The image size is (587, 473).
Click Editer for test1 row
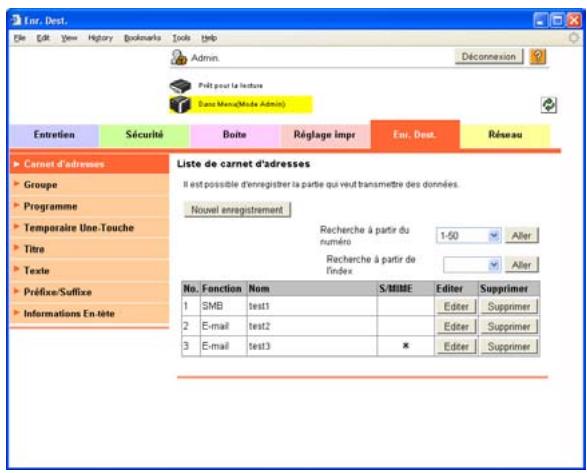coord(456,306)
